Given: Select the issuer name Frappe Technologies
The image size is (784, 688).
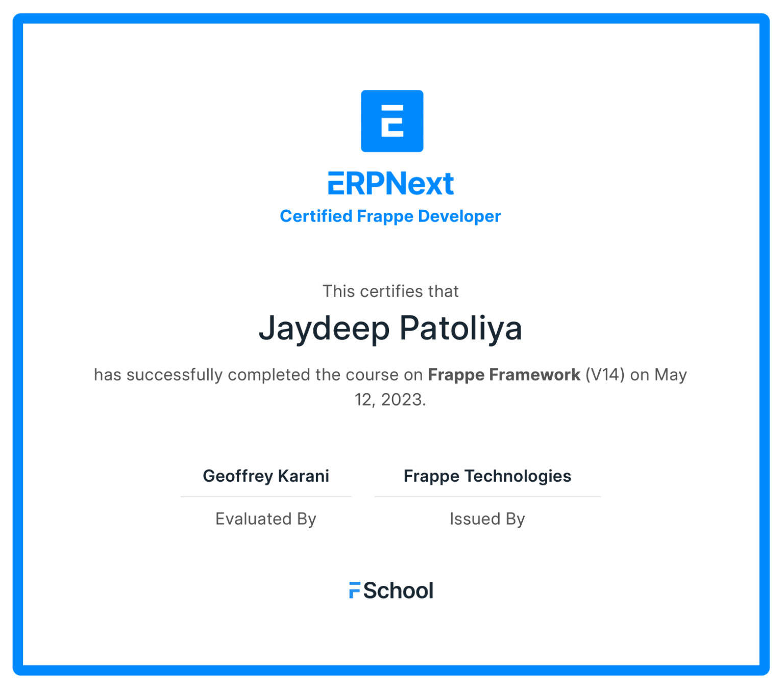Looking at the screenshot, I should pyautogui.click(x=487, y=476).
